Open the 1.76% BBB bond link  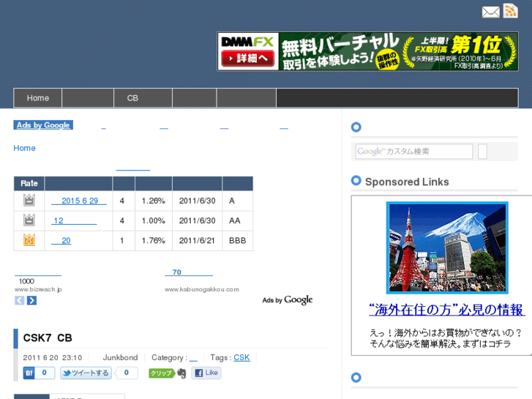point(65,240)
